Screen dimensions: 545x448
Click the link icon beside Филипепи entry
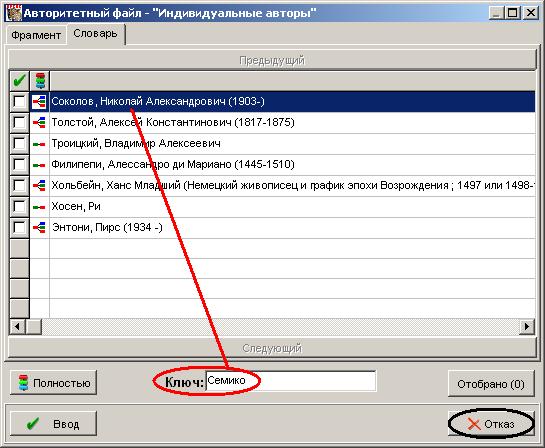pos(39,165)
